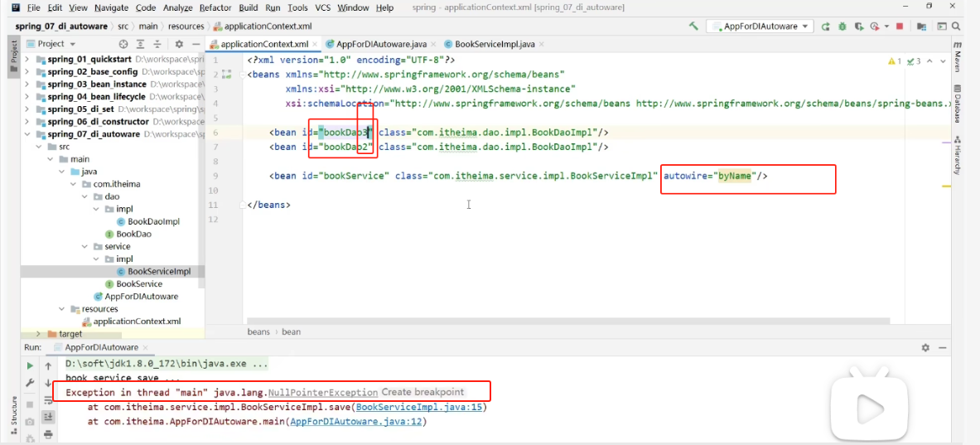Viewport: 980px width, 445px height.
Task: Click Create breakpoint next to the exception
Action: 422,393
